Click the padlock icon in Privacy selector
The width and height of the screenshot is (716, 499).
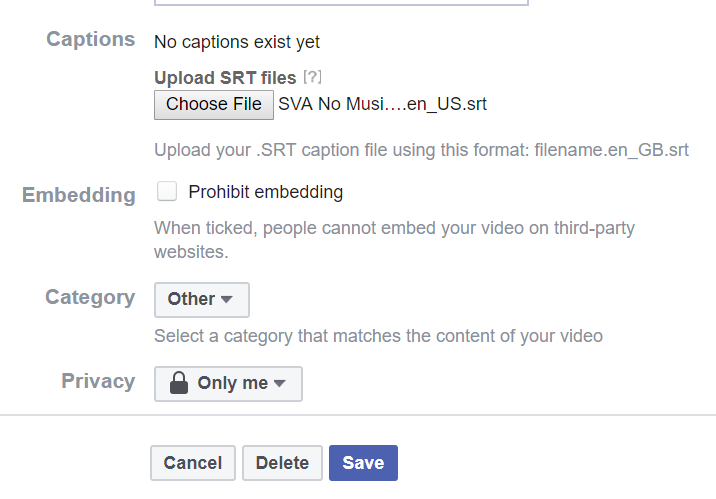point(179,383)
